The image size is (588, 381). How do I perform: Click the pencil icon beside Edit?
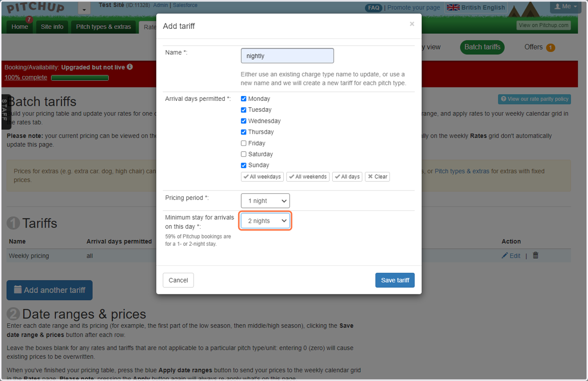505,256
